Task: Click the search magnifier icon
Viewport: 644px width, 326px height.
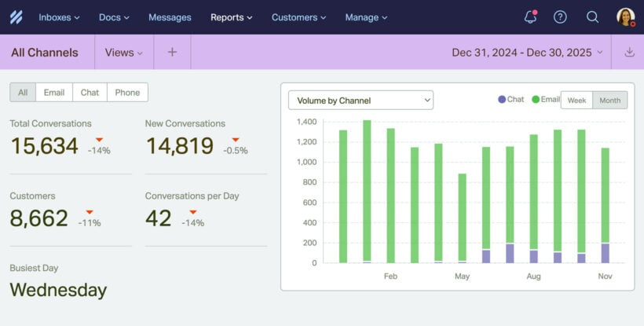Action: click(592, 16)
